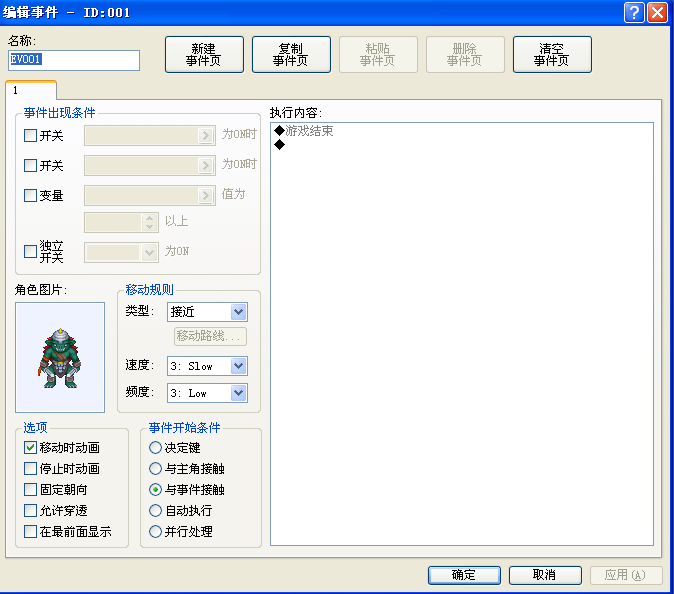Enable the 变量 condition checkbox
The image size is (674, 594).
(30, 196)
